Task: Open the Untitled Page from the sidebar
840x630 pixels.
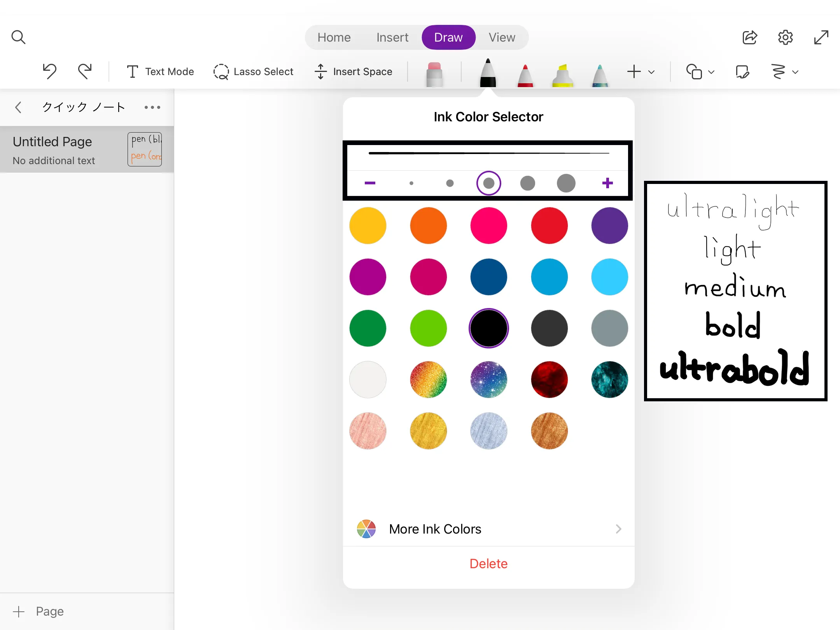Action: click(62, 149)
